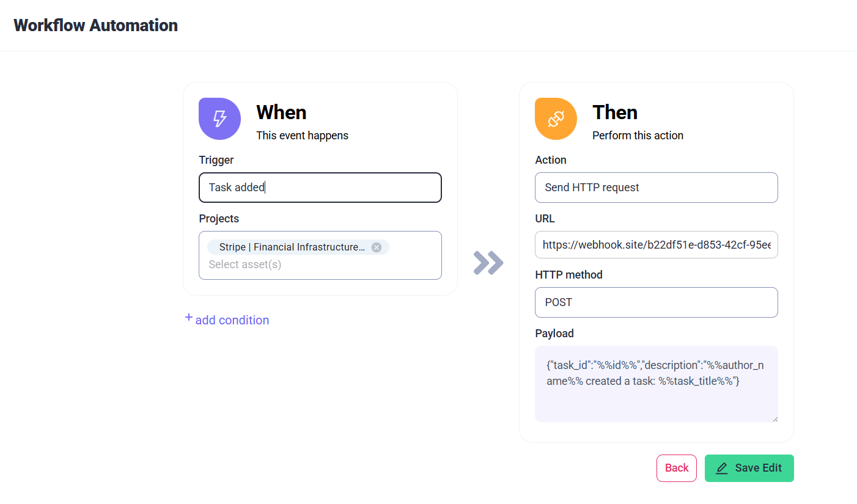Viewport: 857px width, 504px height.
Task: Click the Workflow Automation page title
Action: coord(96,25)
